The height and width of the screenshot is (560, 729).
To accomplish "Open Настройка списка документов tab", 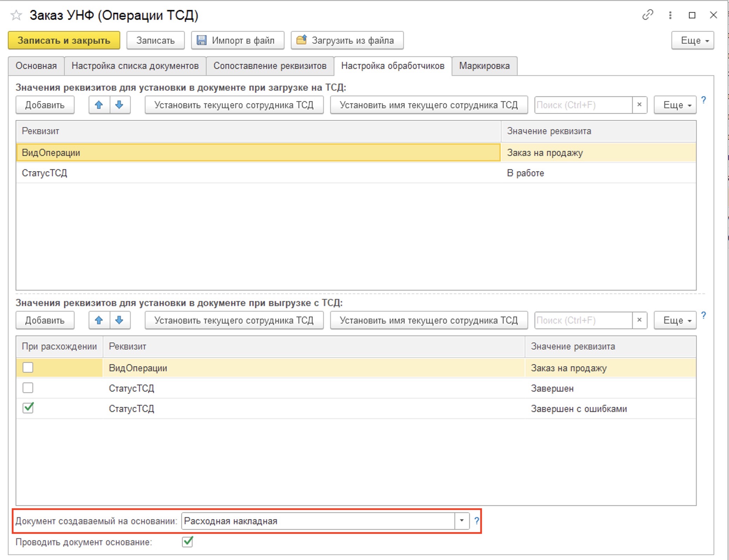I will tap(135, 66).
